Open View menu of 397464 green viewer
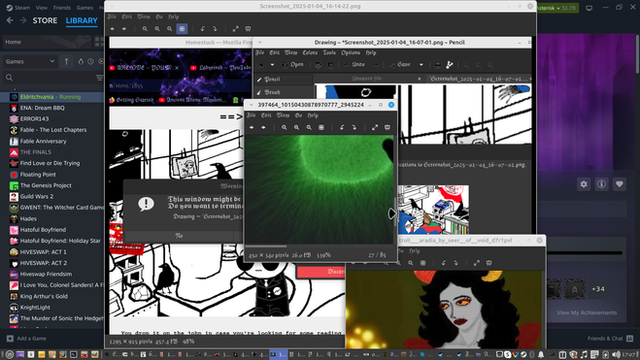This screenshot has height=360, width=640. (283, 116)
